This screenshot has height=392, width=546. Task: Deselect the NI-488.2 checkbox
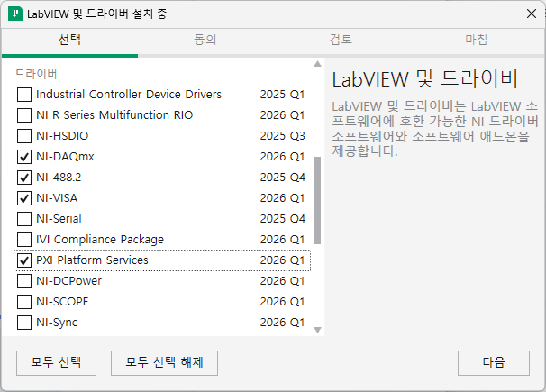[24, 178]
